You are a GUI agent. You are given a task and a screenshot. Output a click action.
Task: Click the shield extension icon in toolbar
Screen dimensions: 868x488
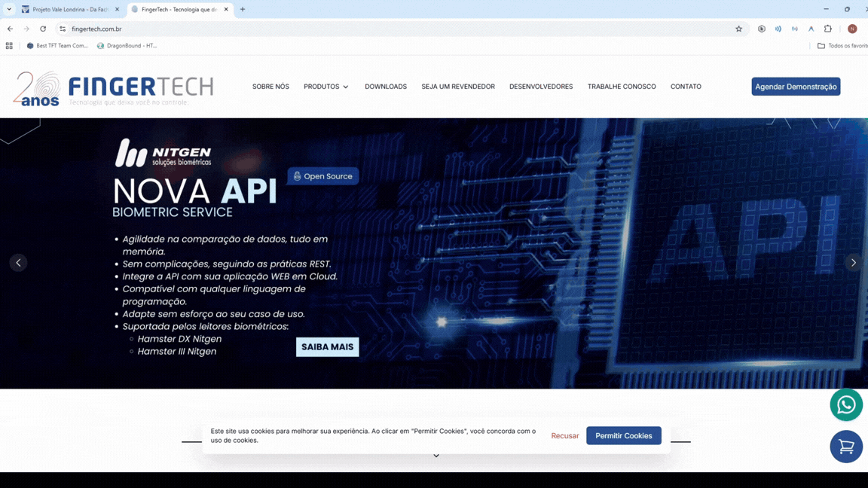coord(761,29)
